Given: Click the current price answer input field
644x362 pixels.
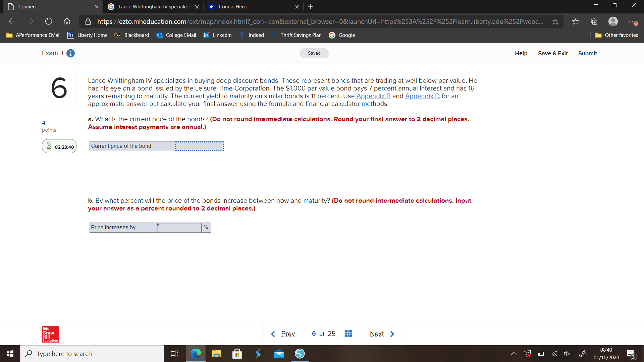Looking at the screenshot, I should (x=199, y=146).
